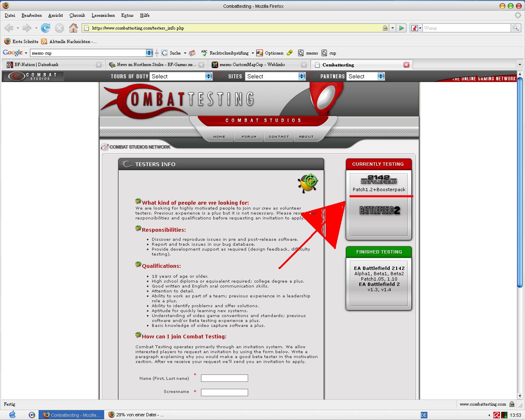Click the Google toolbar search field
This screenshot has height=420, width=525.
pyautogui.click(x=88, y=53)
